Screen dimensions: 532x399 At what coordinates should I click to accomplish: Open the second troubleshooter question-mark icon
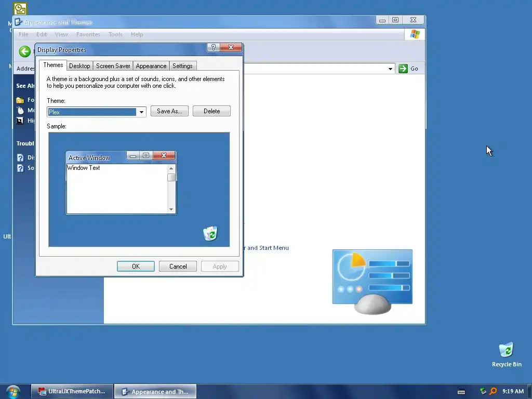[20, 168]
